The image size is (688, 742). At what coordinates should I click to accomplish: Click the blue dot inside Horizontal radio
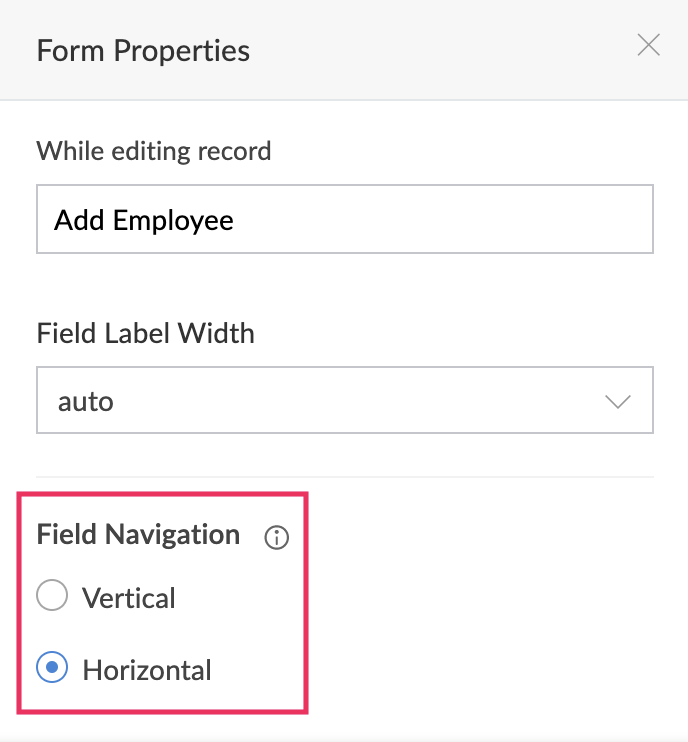pos(52,669)
